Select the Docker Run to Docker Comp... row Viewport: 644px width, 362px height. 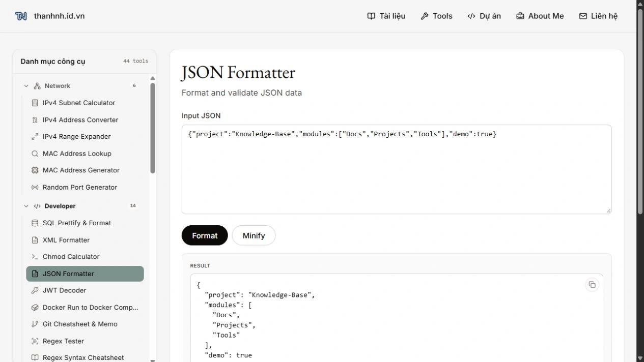pyautogui.click(x=85, y=308)
